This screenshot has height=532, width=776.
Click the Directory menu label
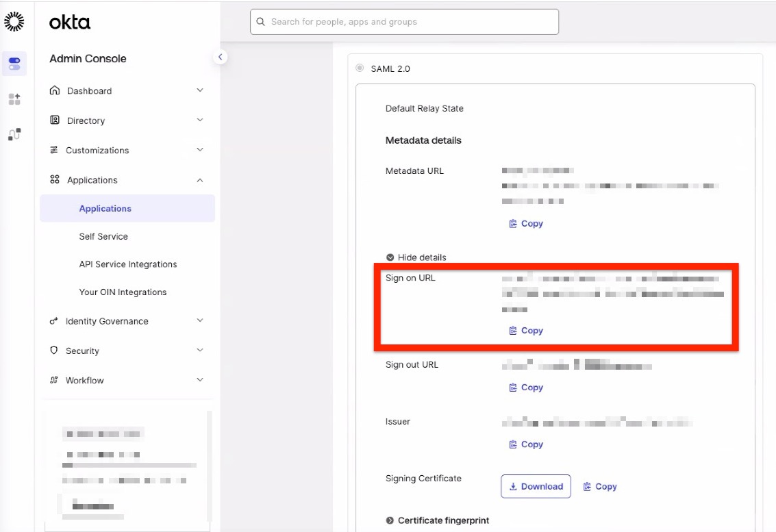coord(86,121)
